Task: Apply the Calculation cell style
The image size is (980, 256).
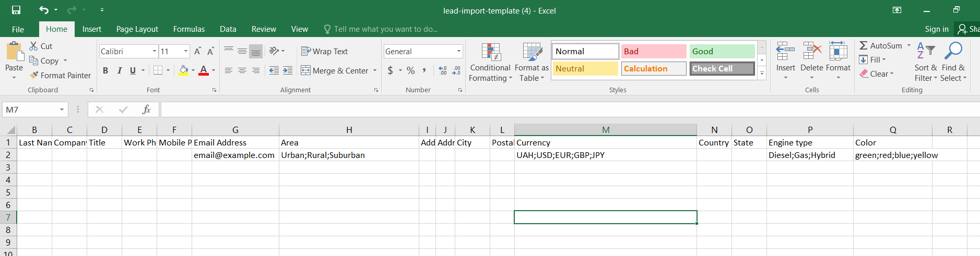Action: [x=654, y=68]
